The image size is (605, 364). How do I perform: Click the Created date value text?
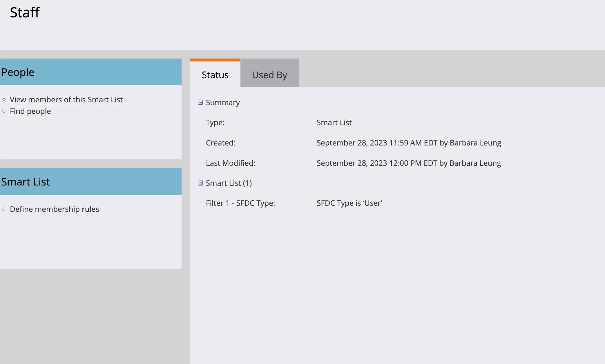coord(409,143)
